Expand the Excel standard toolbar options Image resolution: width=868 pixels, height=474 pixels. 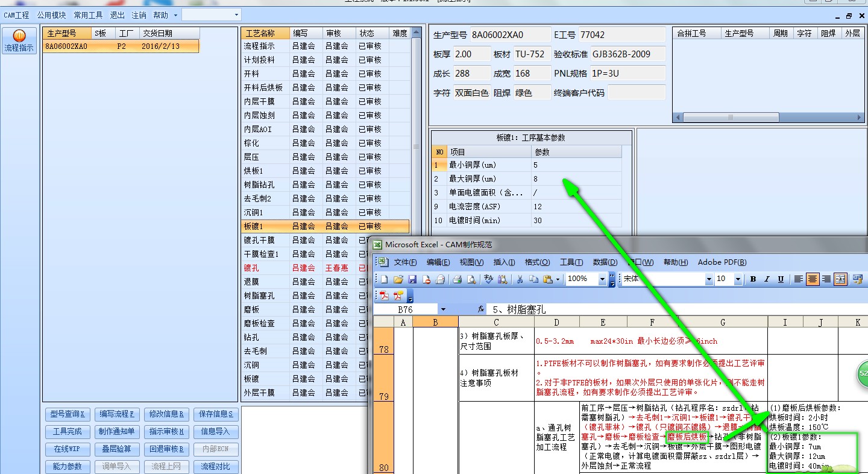612,279
